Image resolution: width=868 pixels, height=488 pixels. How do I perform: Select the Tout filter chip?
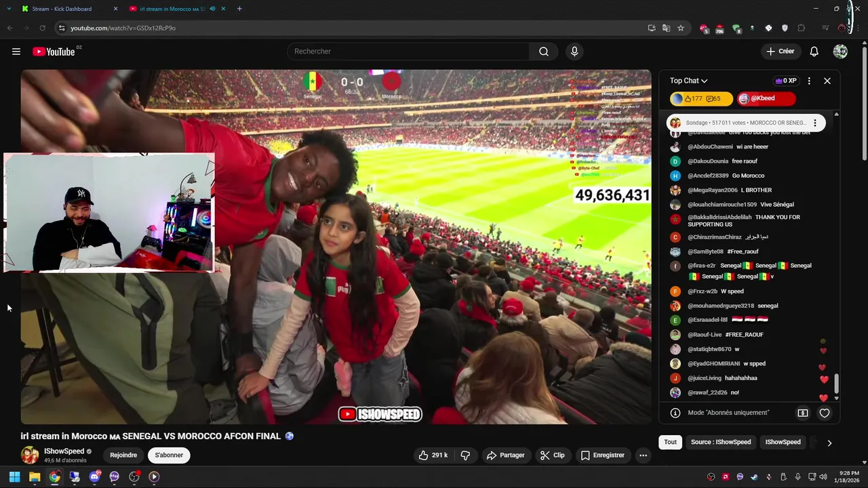coord(670,442)
